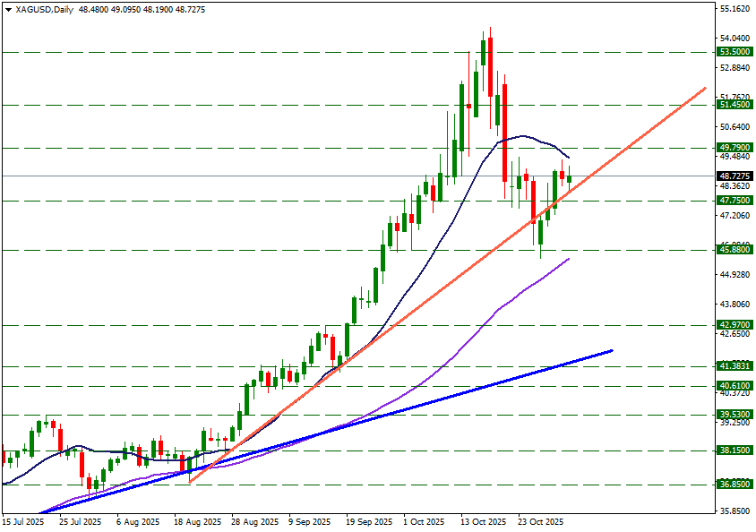Viewport: 756px width, 532px height.
Task: Select the upper end of red trendline
Action: 706,88
